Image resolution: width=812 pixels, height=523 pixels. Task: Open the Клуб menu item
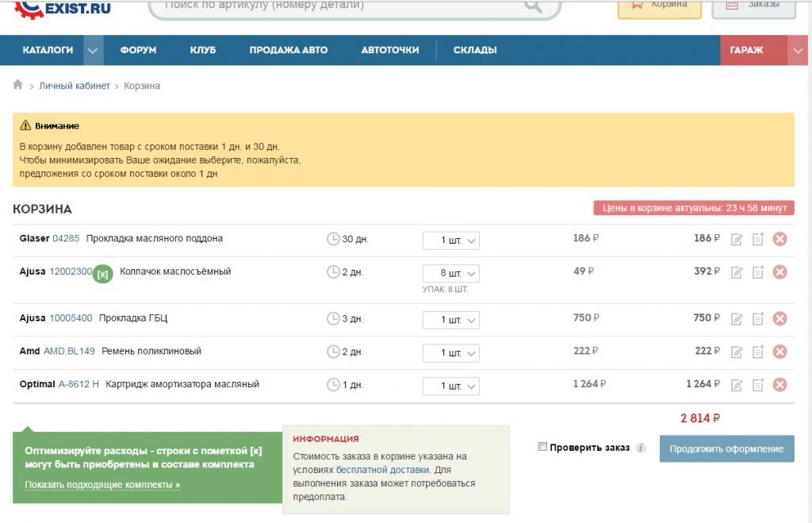[203, 50]
